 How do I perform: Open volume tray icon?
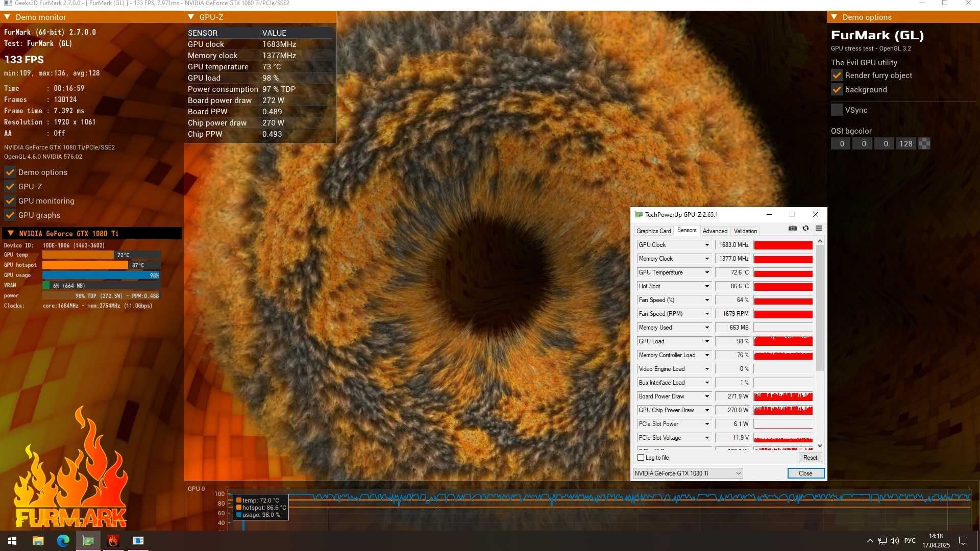pos(894,541)
